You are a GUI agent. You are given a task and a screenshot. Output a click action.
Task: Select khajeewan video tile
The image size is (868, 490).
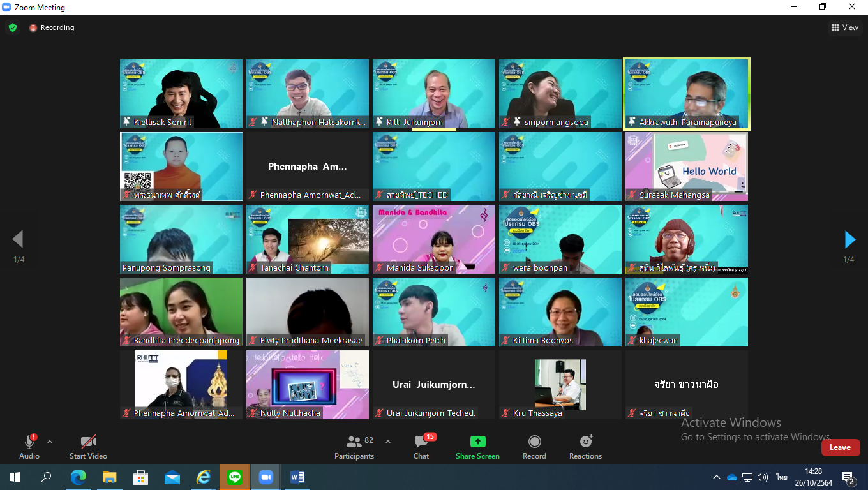tap(687, 312)
